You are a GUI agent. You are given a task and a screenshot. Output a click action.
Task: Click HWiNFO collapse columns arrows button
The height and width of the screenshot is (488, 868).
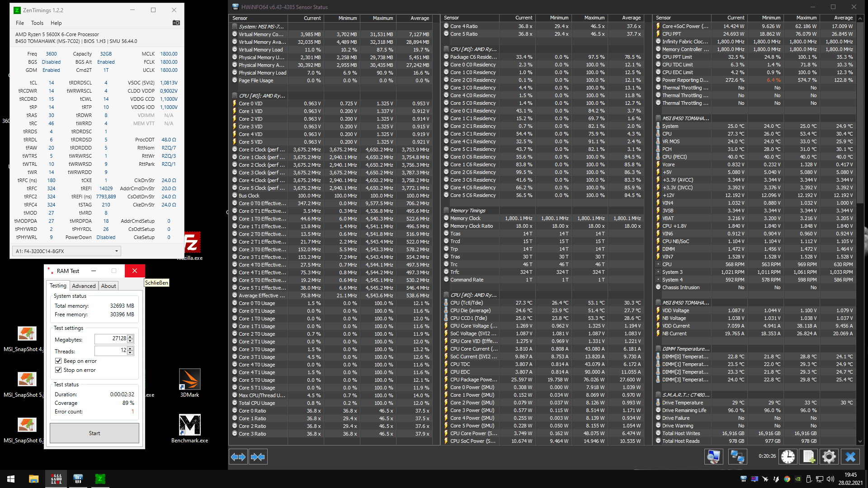[258, 457]
